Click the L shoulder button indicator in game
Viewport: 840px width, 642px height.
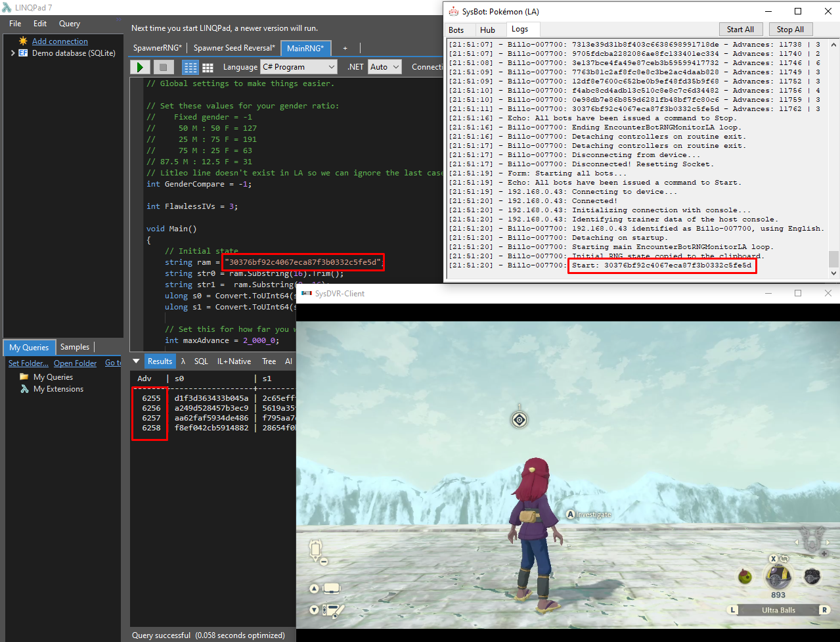tap(734, 610)
